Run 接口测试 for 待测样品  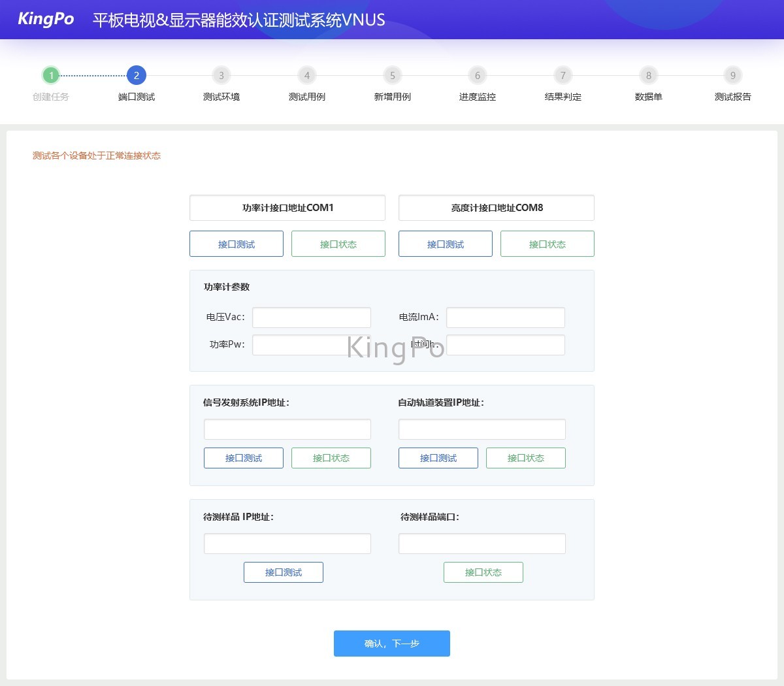[x=284, y=572]
